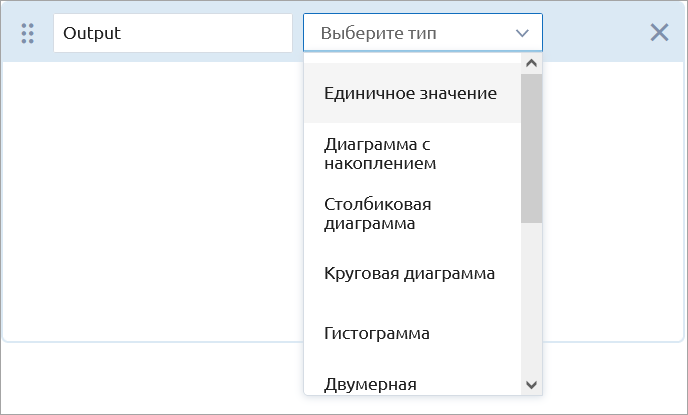Viewport: 688px width, 415px height.
Task: Choose Гистограмма as output type
Action: click(x=412, y=333)
